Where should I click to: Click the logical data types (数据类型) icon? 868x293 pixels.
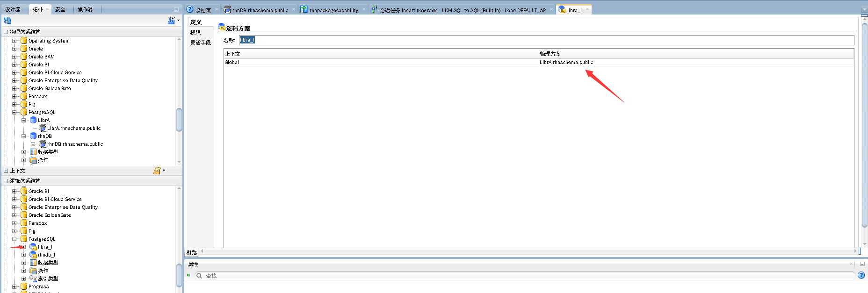point(33,263)
